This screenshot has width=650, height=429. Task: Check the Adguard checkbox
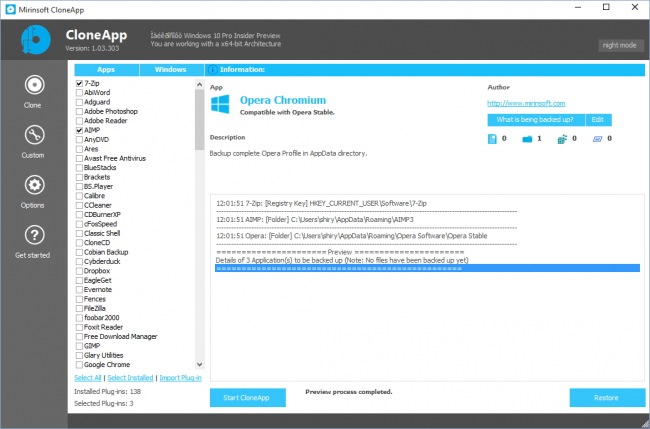(x=79, y=102)
